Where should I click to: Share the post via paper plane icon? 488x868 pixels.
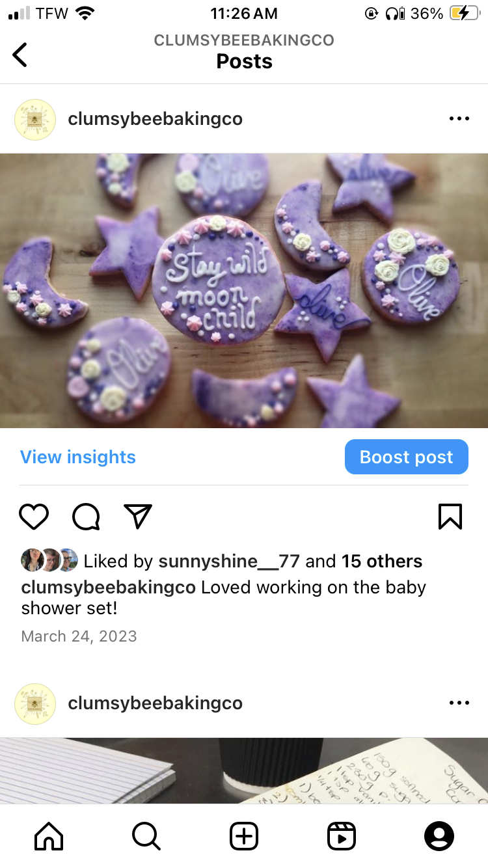[x=138, y=516]
